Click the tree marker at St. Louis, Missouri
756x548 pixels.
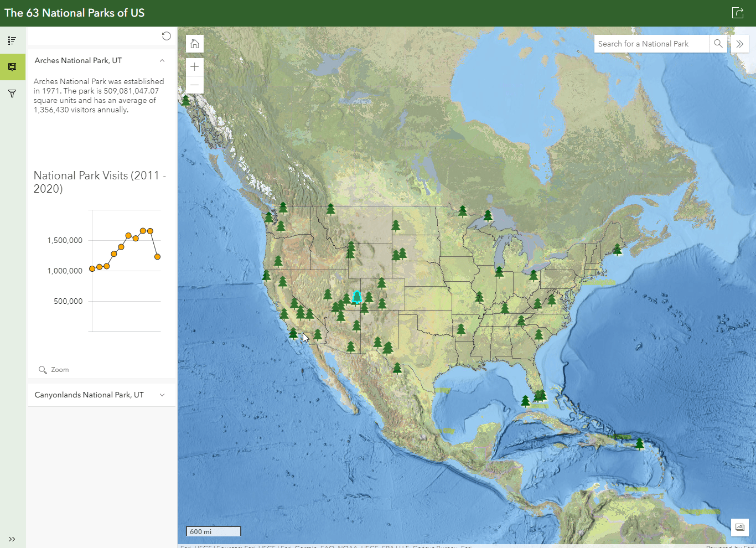pos(479,297)
